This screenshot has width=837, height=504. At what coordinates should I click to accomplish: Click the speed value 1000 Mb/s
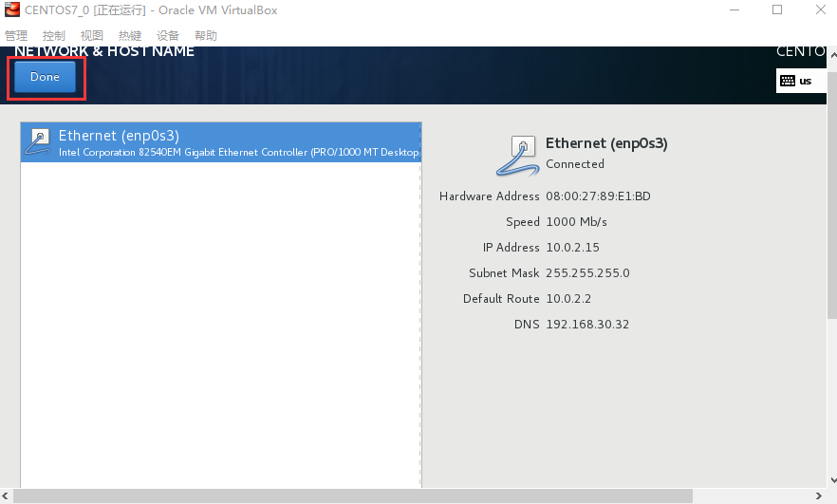[577, 221]
